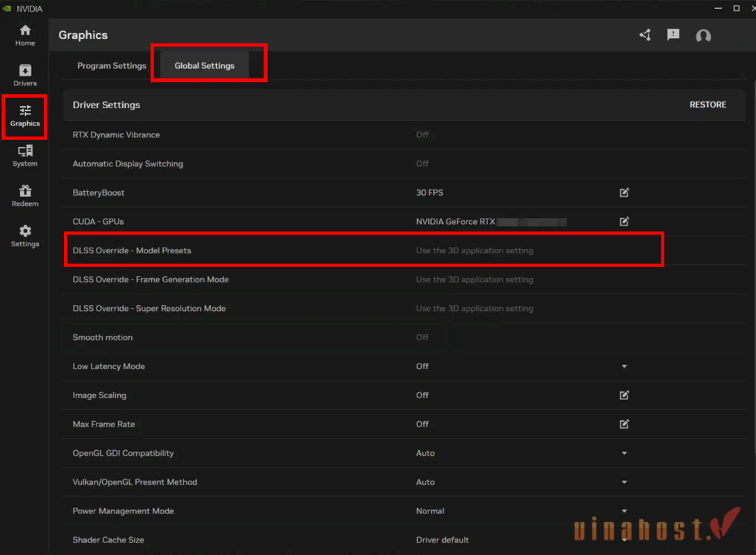Image resolution: width=756 pixels, height=555 pixels.
Task: Expand Power Management Mode dropdown
Action: (x=624, y=511)
